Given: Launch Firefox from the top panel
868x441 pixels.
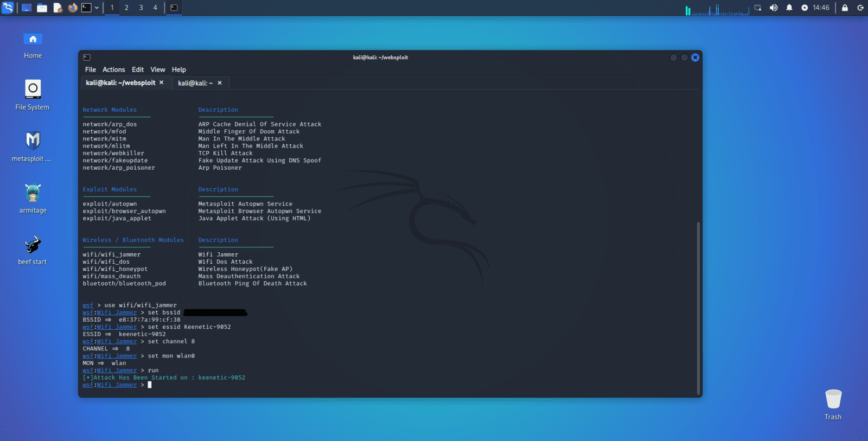Looking at the screenshot, I should 73,8.
